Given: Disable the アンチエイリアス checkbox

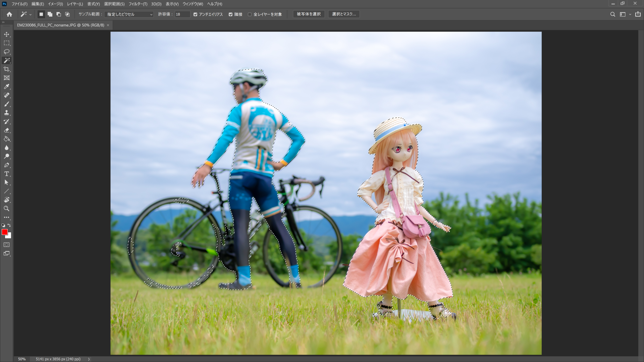Looking at the screenshot, I should [195, 14].
